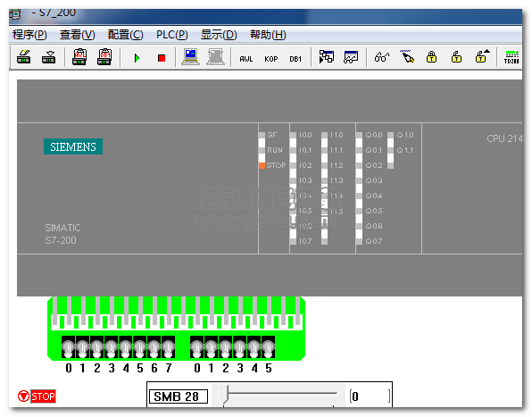Toggle first-group input switch 1
The width and height of the screenshot is (532, 417).
click(x=82, y=347)
